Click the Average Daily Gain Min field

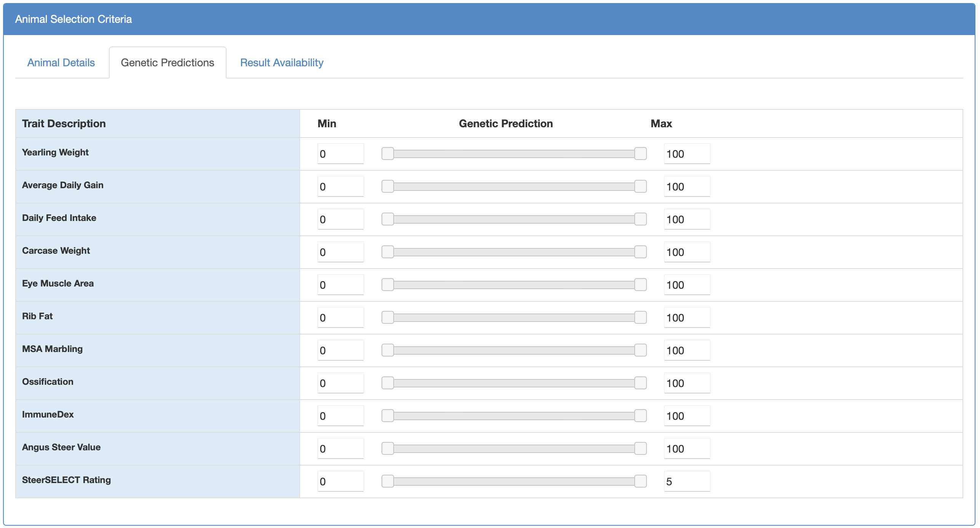tap(340, 187)
